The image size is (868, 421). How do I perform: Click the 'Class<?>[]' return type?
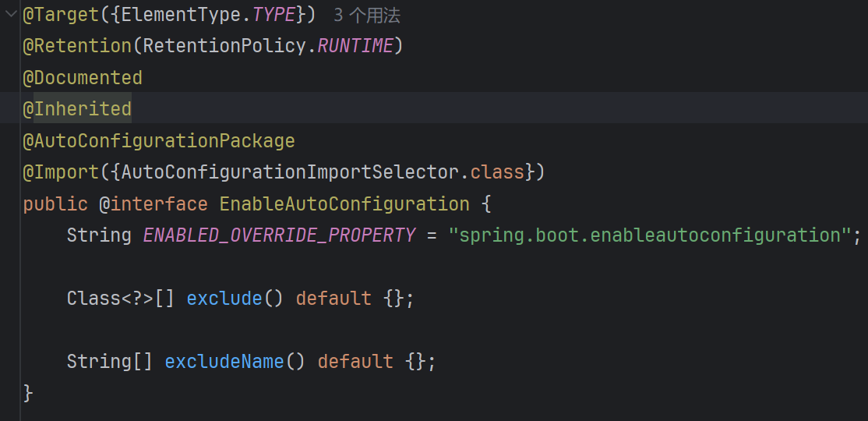(x=121, y=299)
